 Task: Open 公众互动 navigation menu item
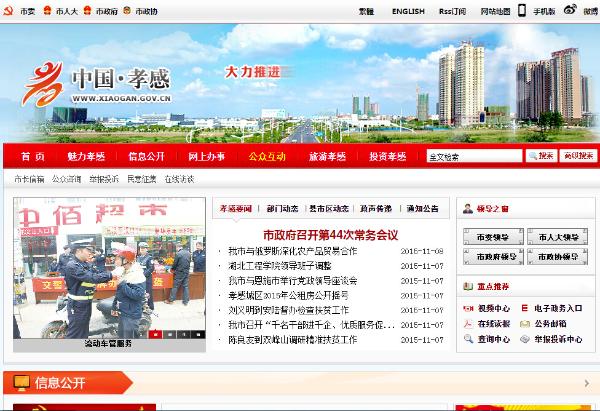[267, 156]
